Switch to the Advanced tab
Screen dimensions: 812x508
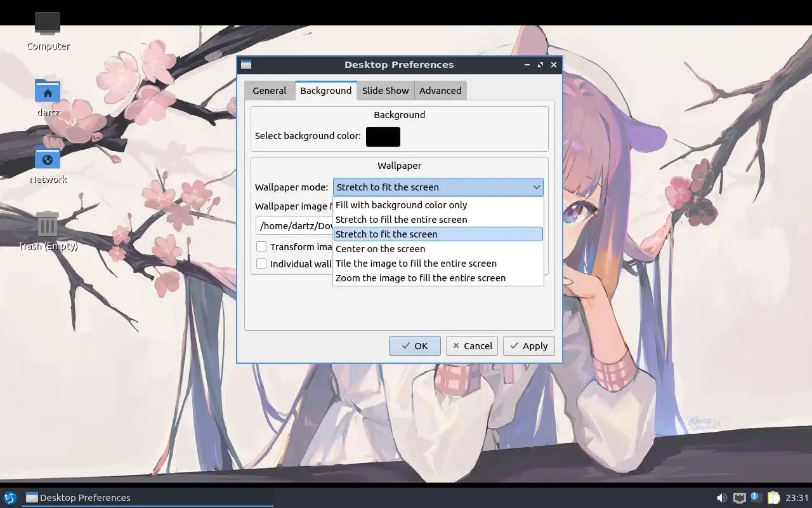440,91
